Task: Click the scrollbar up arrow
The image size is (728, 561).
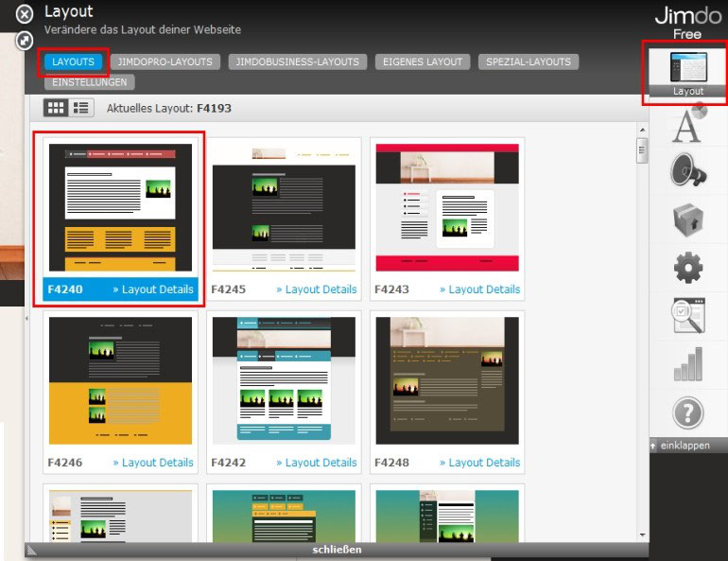Action: (x=643, y=130)
